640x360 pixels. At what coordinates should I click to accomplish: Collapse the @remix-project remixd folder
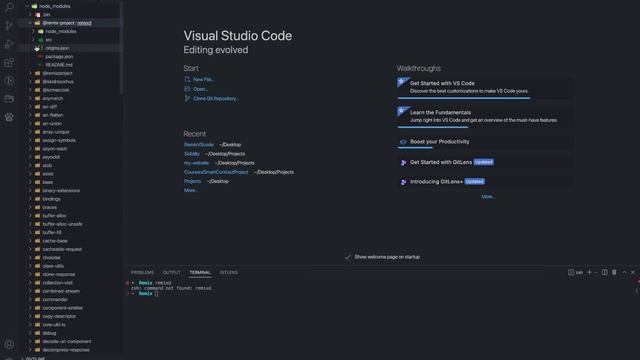(30, 23)
